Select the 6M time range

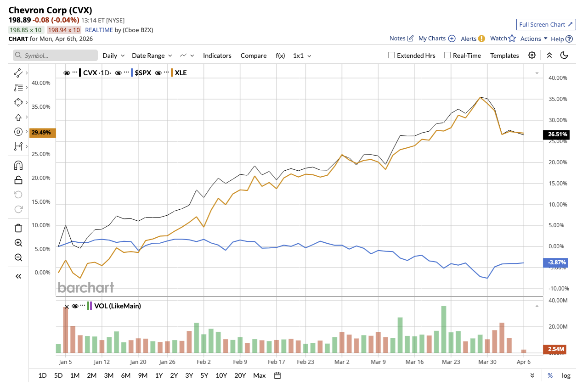(126, 375)
